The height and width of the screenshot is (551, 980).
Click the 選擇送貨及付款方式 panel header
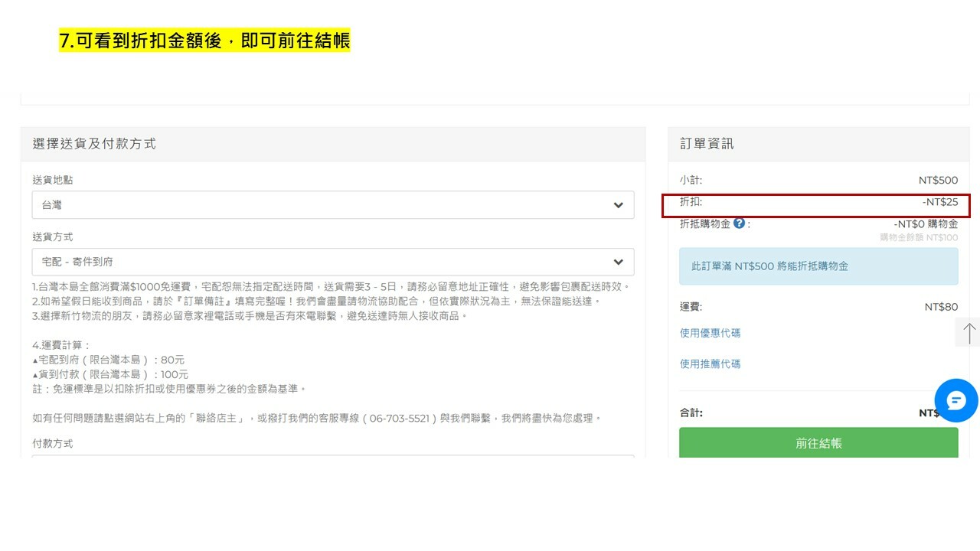[94, 144]
